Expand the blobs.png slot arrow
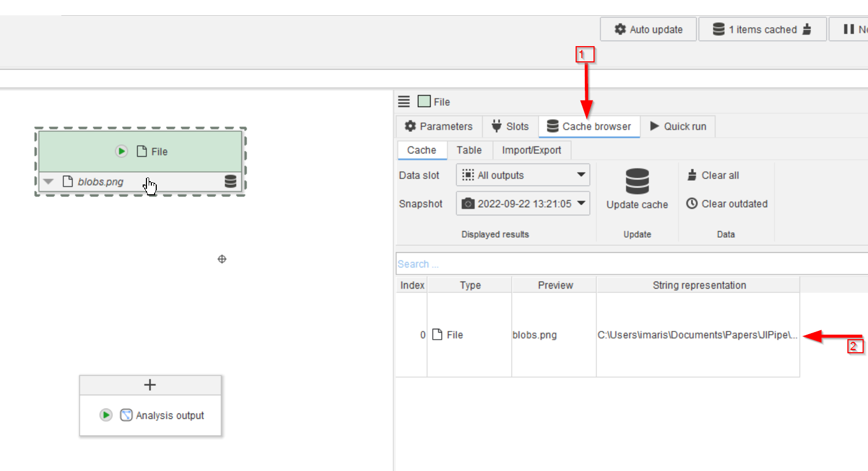 point(49,182)
